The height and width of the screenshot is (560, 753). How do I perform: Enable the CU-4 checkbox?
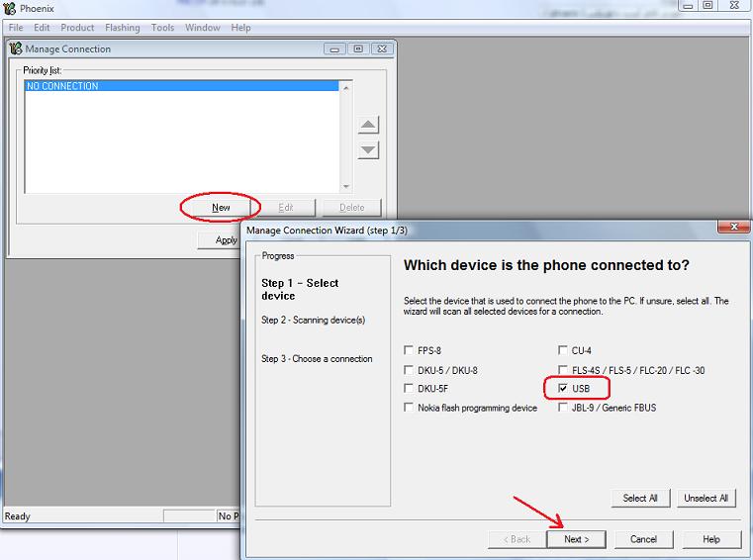[x=563, y=350]
